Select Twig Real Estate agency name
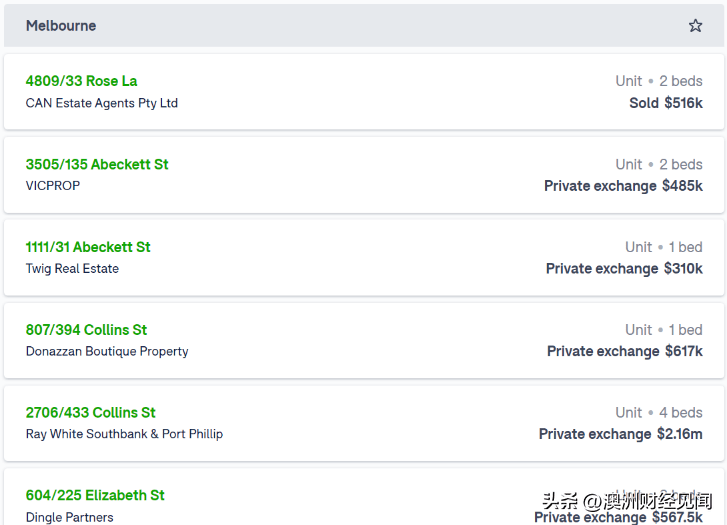Viewport: 727px width, 525px height. click(72, 269)
